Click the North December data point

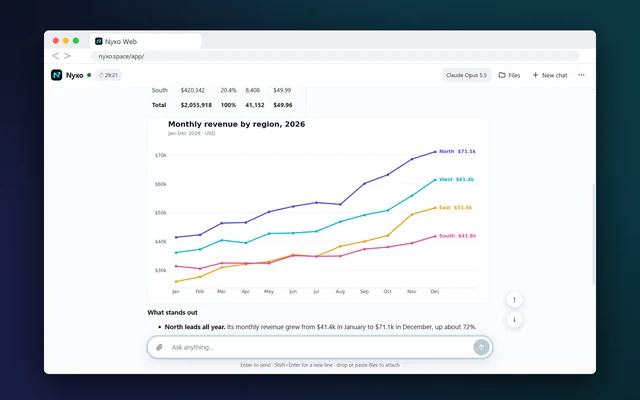[x=435, y=152]
